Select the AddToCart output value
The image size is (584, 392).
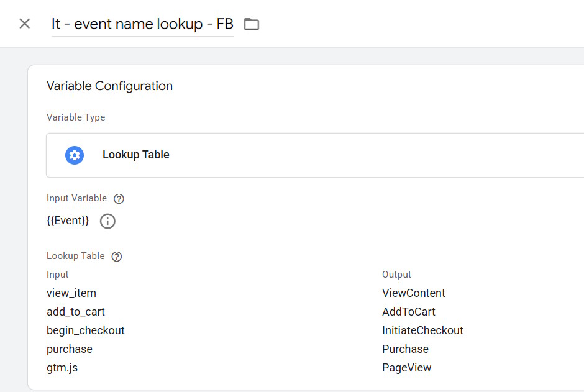coord(409,312)
